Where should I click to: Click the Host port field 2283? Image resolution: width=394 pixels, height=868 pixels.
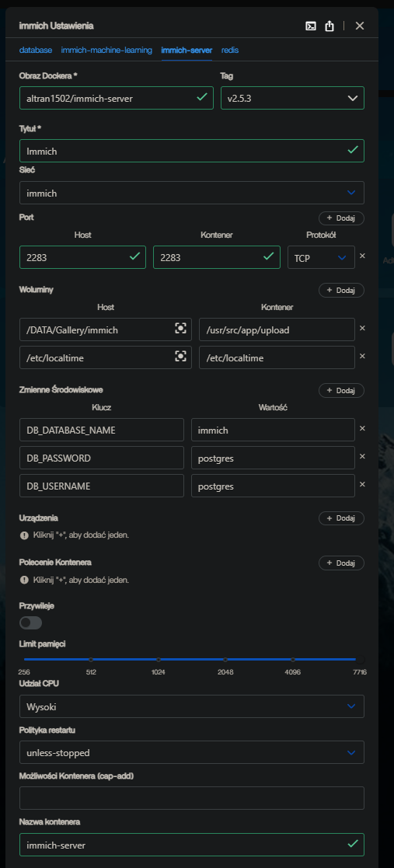click(x=82, y=257)
